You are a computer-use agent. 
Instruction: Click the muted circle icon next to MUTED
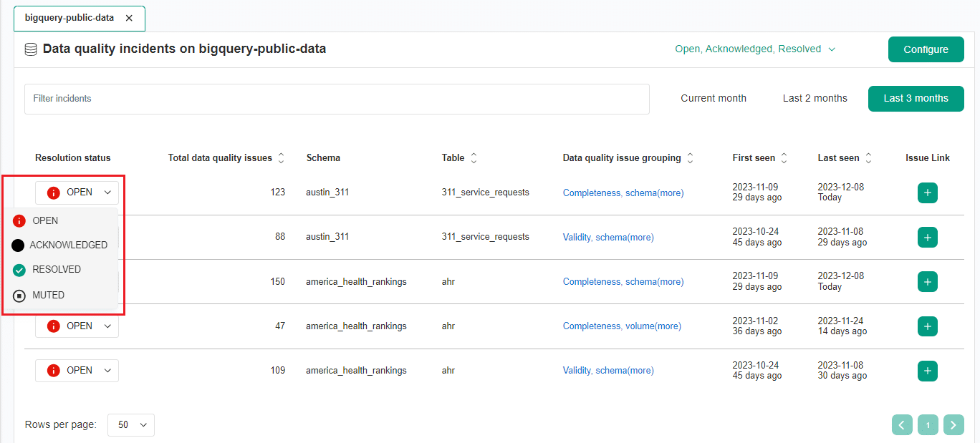pos(19,295)
